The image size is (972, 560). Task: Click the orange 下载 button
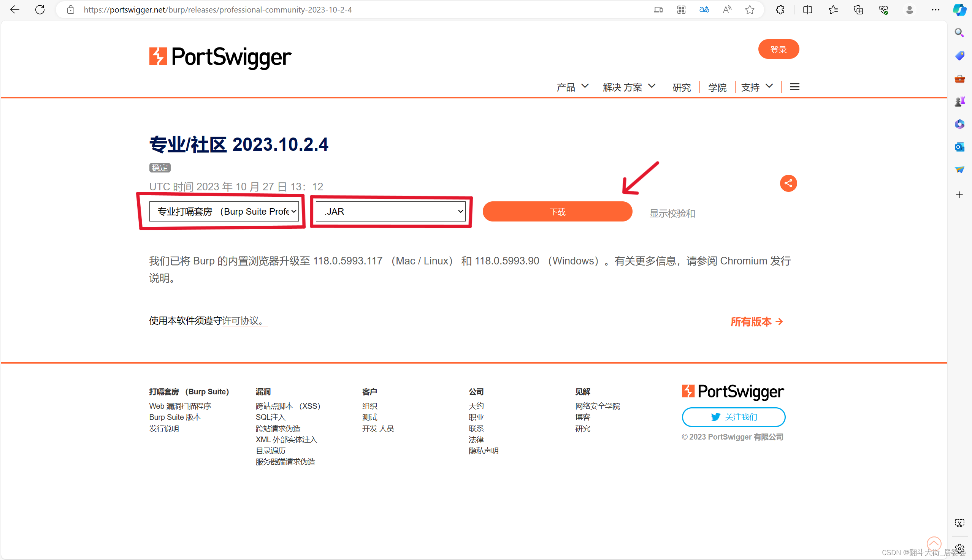557,212
